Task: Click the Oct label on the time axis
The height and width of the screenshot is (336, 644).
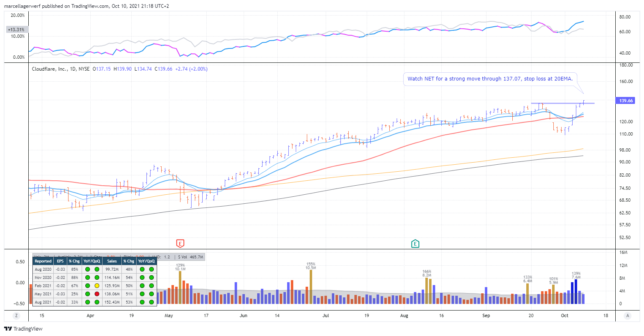Action: 565,315
